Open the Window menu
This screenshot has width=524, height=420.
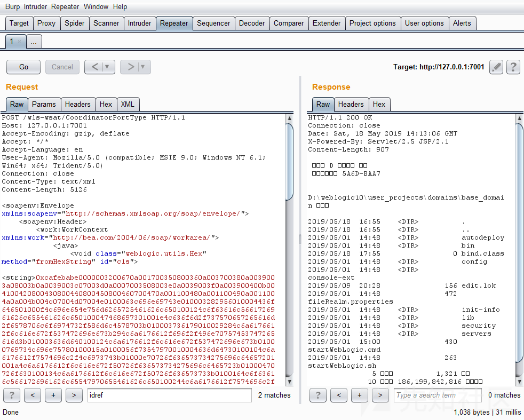[x=96, y=7]
